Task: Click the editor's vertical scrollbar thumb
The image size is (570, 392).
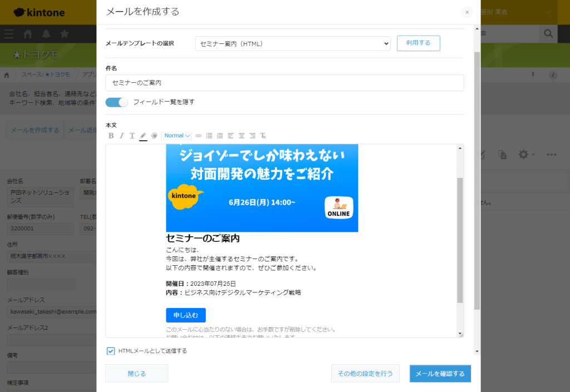Action: click(x=460, y=240)
